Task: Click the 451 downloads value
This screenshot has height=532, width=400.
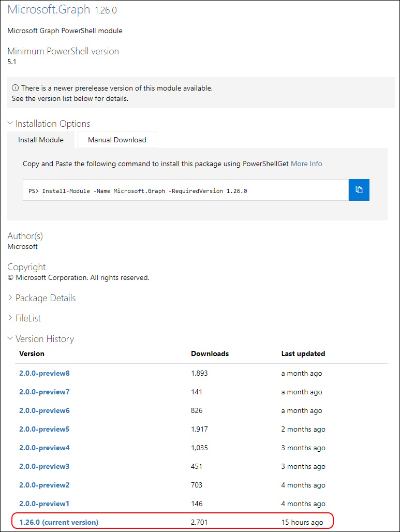Action: coord(197,466)
